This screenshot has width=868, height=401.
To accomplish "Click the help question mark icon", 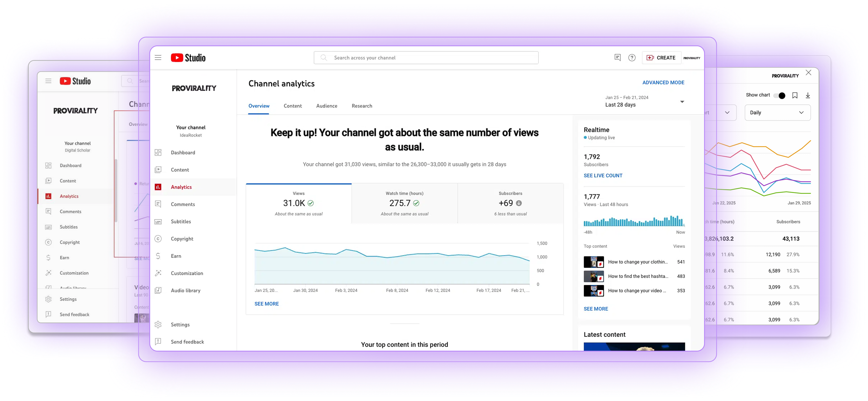I will tap(632, 57).
